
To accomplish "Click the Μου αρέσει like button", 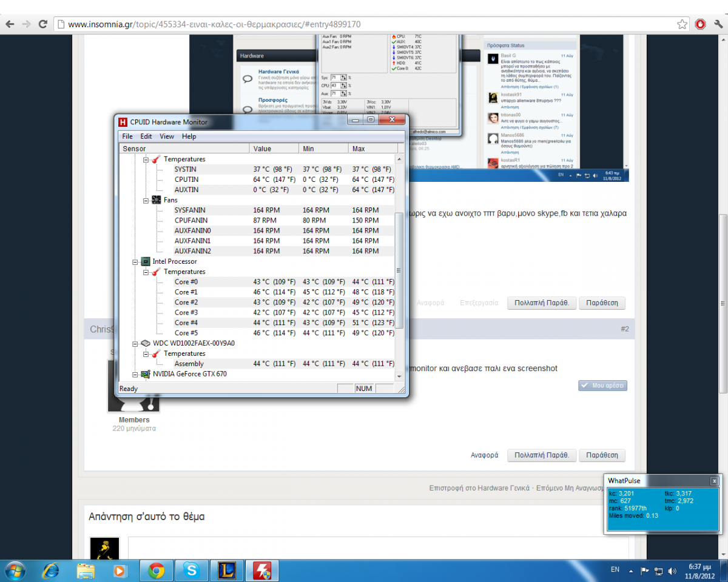I will (x=602, y=386).
